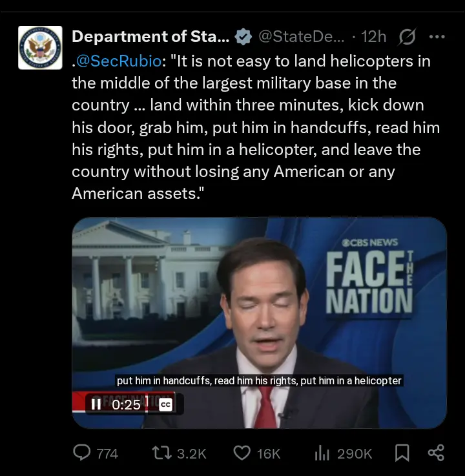Open the Department of State display name
This screenshot has width=465, height=476.
(x=150, y=37)
